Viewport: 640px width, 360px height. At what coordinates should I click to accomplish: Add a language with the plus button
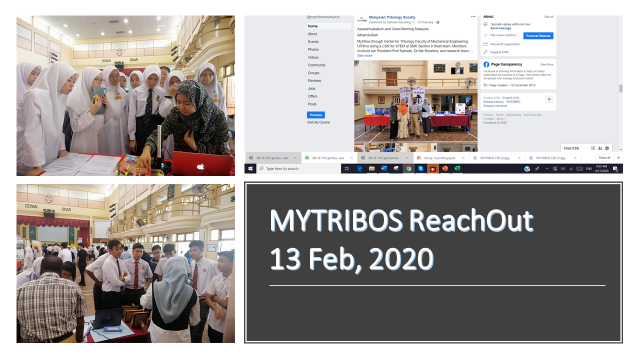[x=549, y=99]
